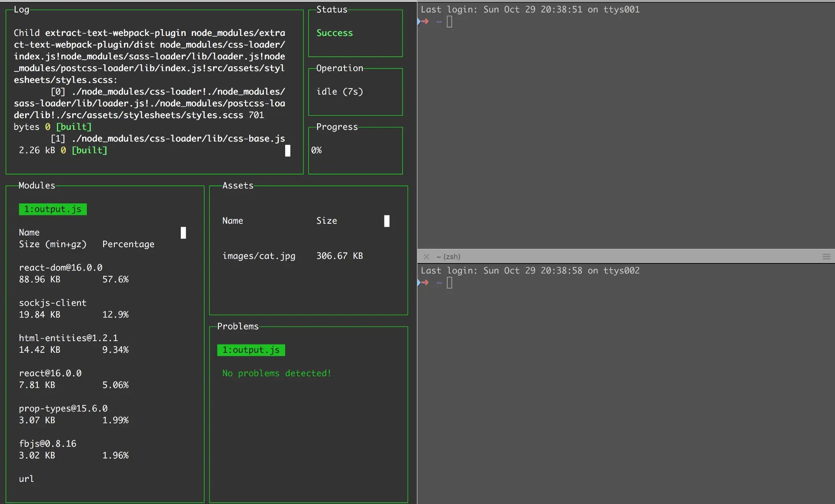Screen dimensions: 835x504
Task: Click the Assets panel scrollbar handle
Action: (387, 221)
